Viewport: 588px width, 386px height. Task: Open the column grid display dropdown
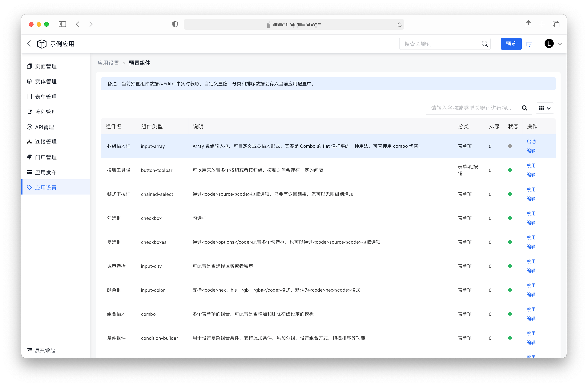[545, 108]
